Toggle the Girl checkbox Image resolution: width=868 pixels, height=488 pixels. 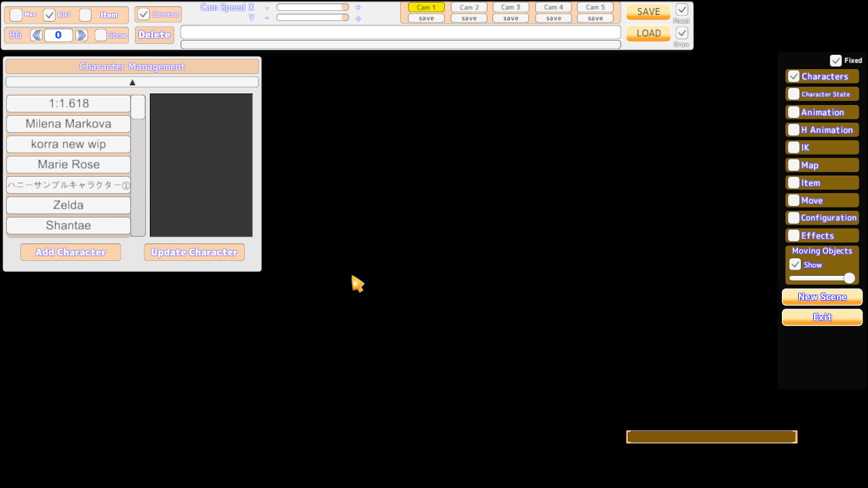[50, 15]
